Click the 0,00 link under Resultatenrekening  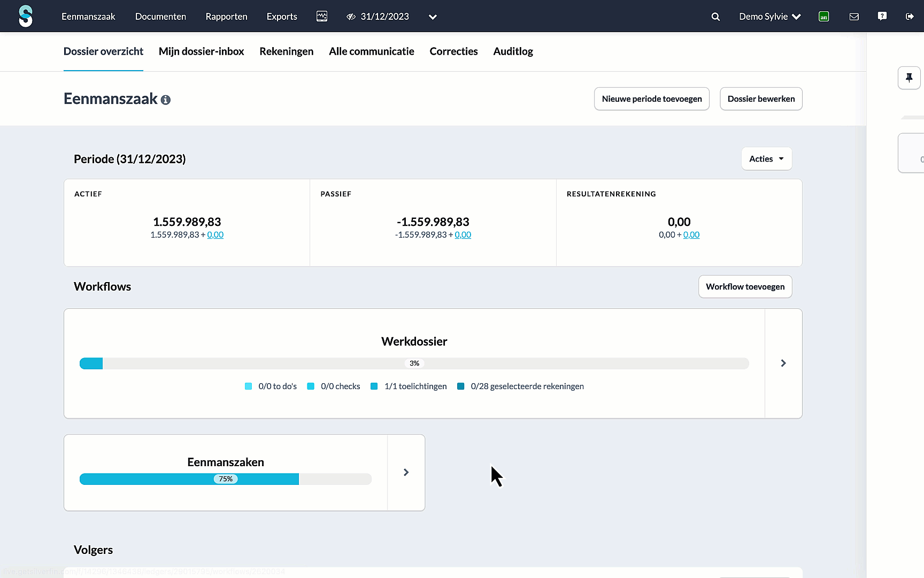(x=691, y=235)
